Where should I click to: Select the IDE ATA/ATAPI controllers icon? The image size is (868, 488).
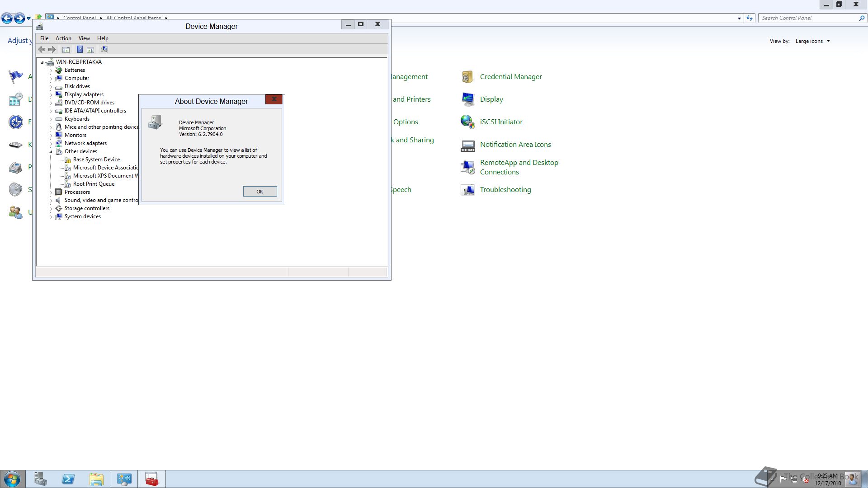[58, 111]
